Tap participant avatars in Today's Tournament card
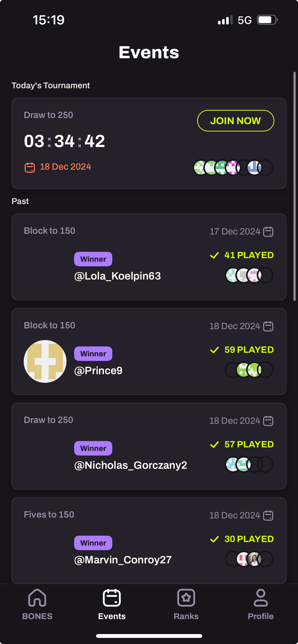This screenshot has width=298, height=644. [x=233, y=168]
